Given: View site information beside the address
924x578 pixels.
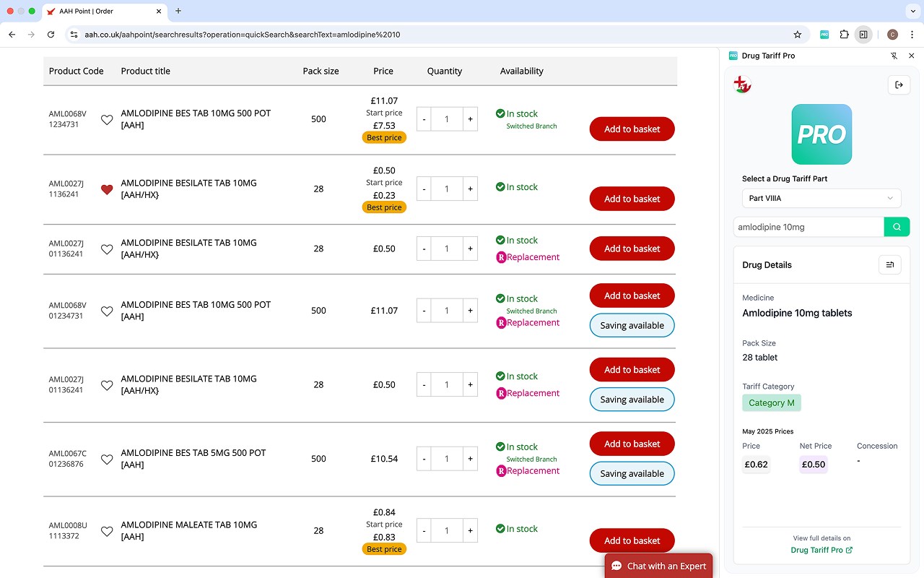Looking at the screenshot, I should tap(74, 34).
